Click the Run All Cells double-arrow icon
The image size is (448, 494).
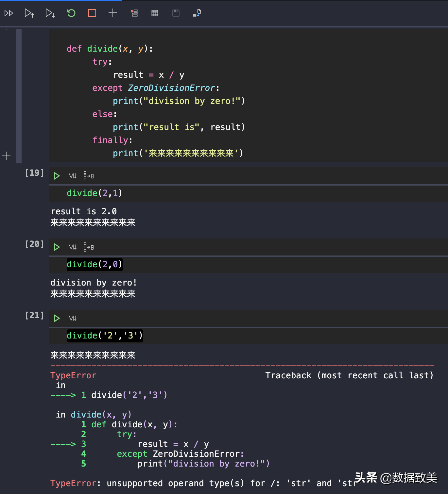[9, 13]
